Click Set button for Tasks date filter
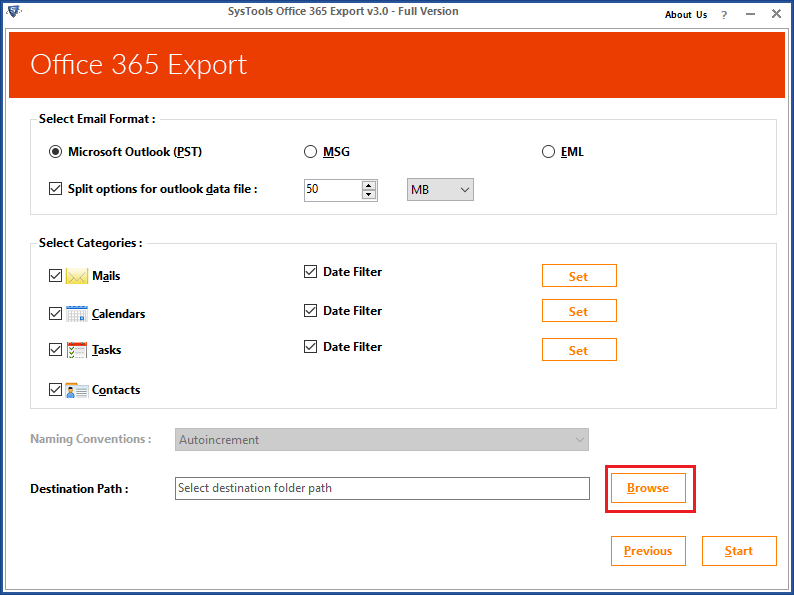 (x=579, y=350)
